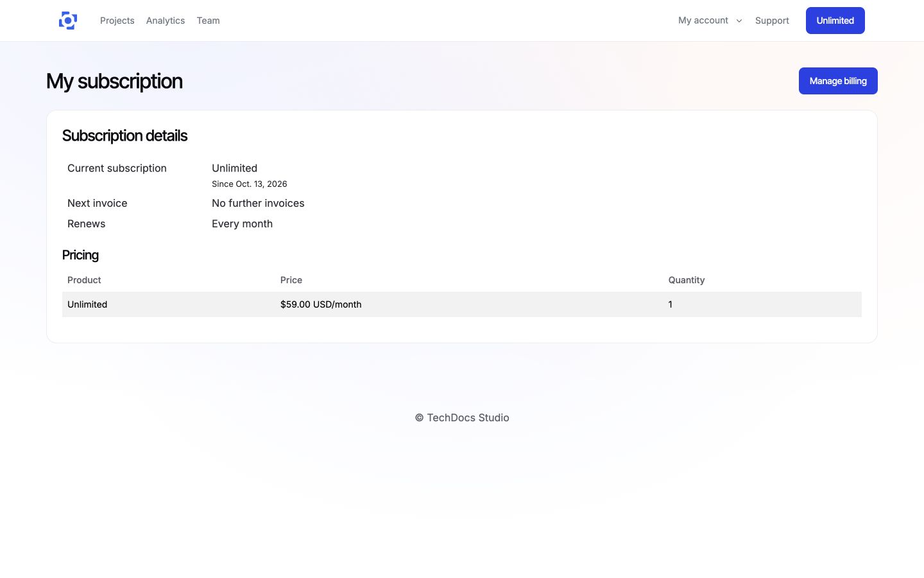Select the 'Every month' value
Image resolution: width=924 pixels, height=578 pixels.
pos(243,223)
